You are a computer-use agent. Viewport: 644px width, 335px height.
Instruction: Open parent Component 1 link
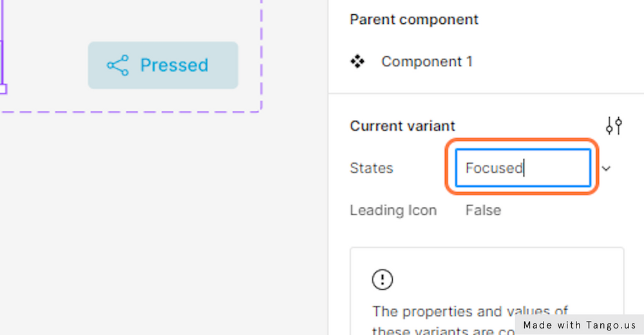point(427,62)
